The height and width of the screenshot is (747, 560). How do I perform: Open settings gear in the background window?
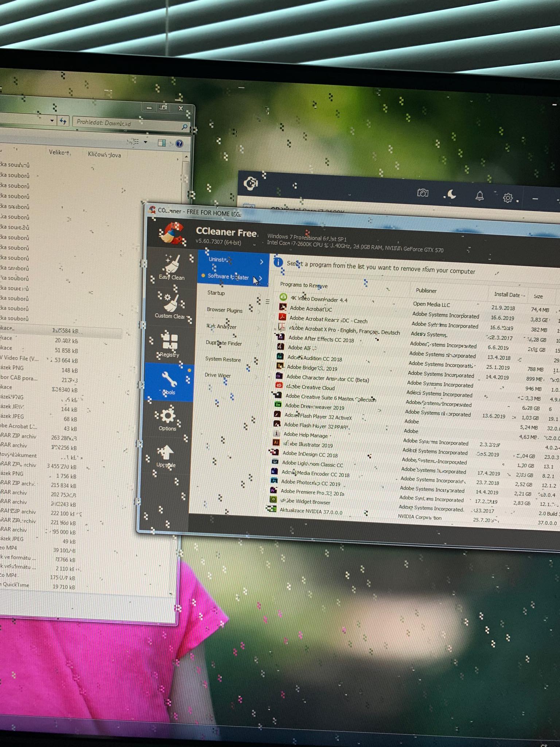coord(508,198)
